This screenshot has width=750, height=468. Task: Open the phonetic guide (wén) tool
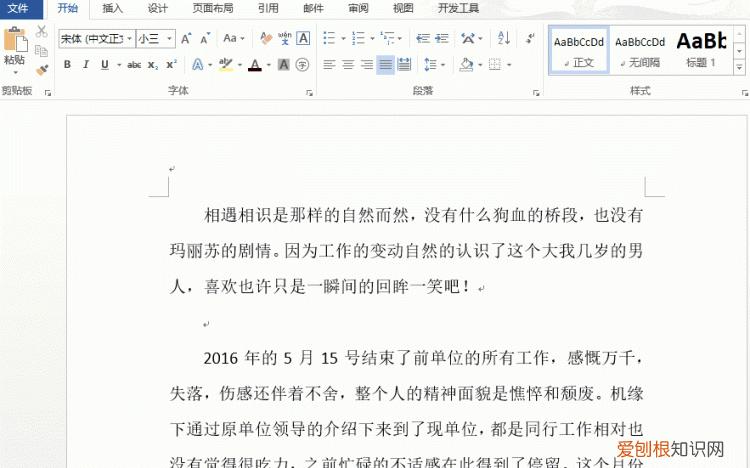(x=285, y=38)
